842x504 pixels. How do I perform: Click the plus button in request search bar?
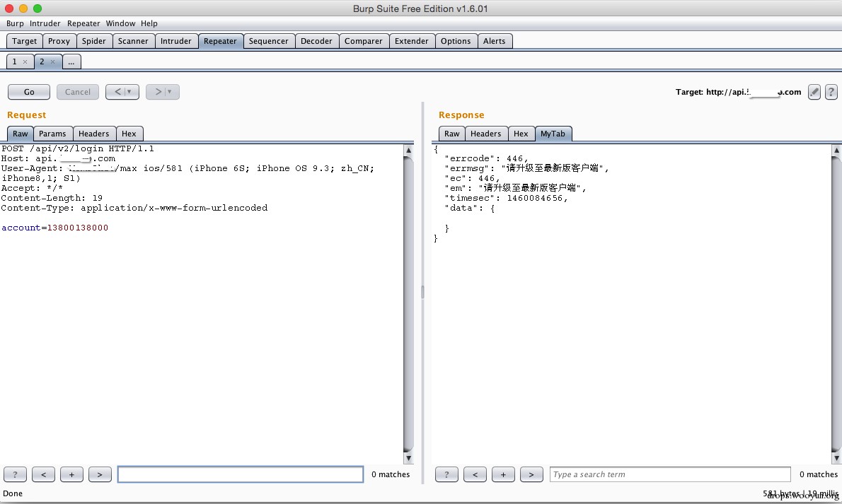(71, 474)
